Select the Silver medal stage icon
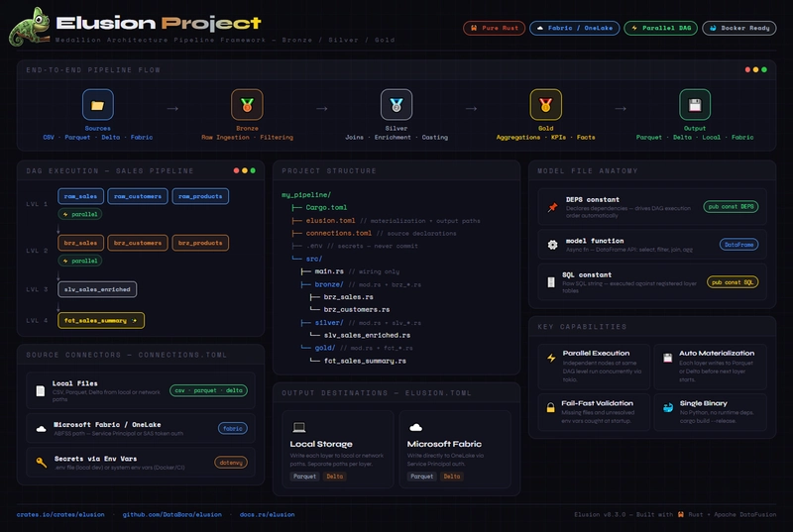This screenshot has height=532, width=793. click(x=396, y=104)
